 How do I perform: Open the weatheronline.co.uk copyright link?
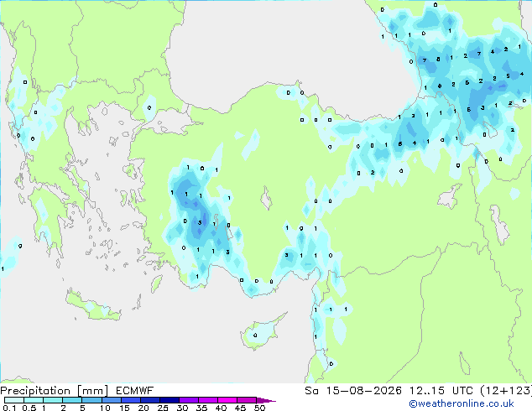click(462, 403)
